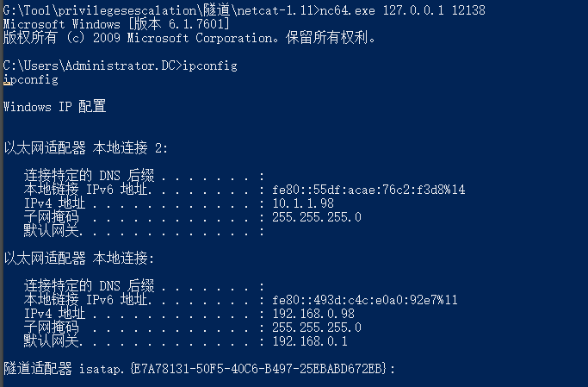Click the 以太网适配器 本地连接 2 heading
Viewport: 588px width, 387px height.
[85, 148]
